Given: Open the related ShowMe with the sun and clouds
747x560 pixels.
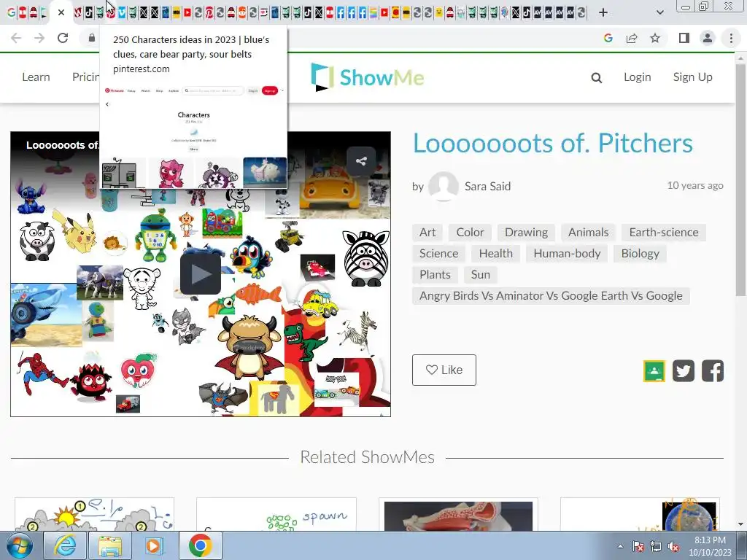Looking at the screenshot, I should tap(94, 514).
